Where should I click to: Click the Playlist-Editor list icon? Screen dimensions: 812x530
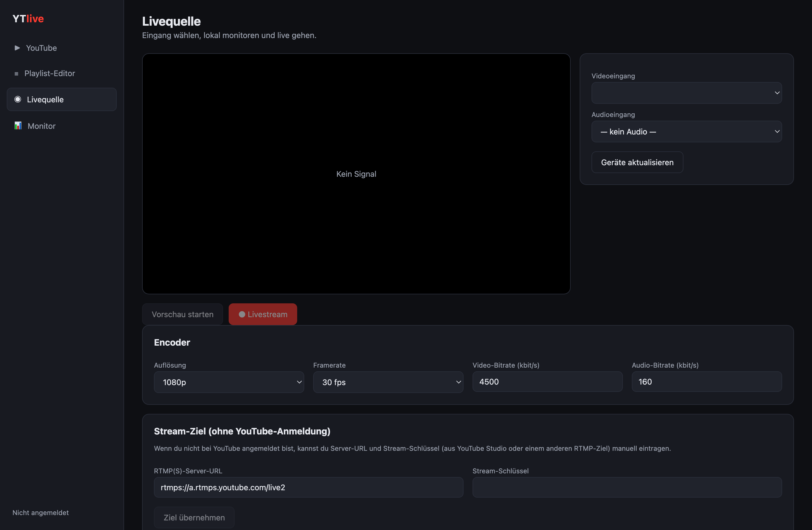point(16,74)
